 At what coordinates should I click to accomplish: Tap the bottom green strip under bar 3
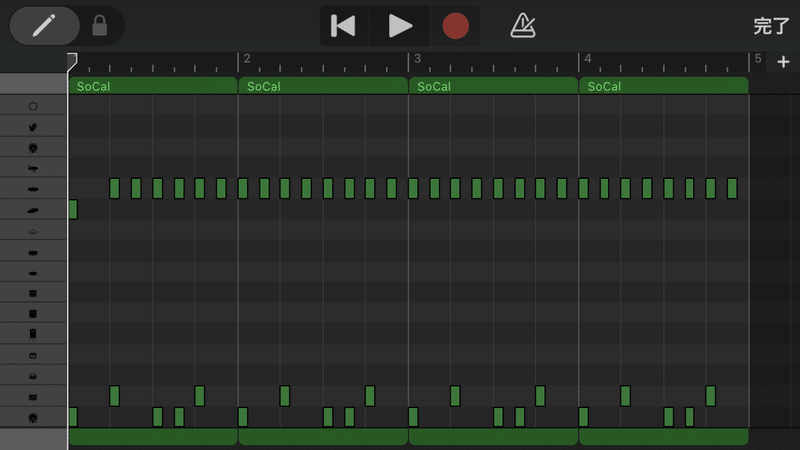(x=493, y=437)
